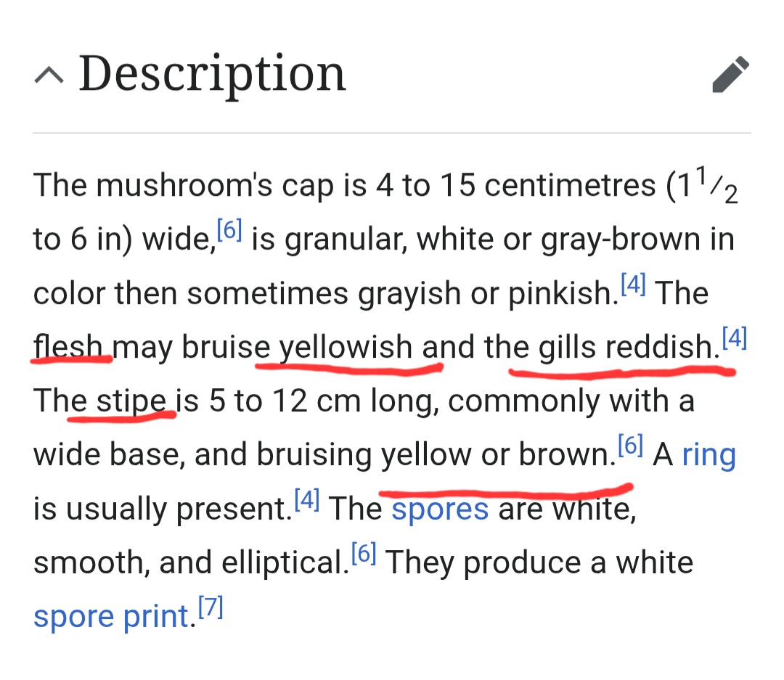Open citation [7] after "spore print"

[x=211, y=608]
